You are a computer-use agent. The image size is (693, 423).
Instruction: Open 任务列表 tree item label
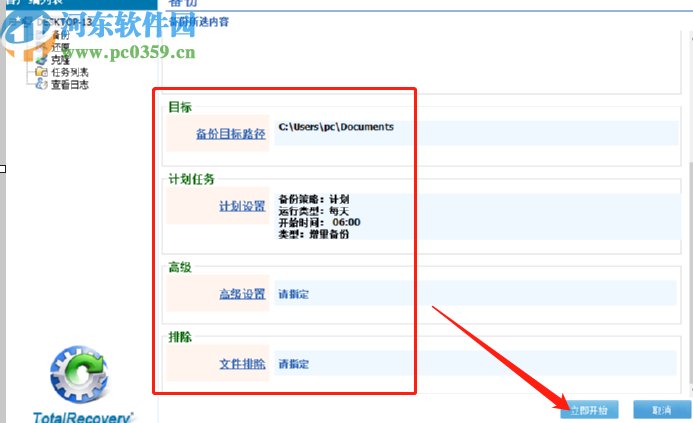70,72
